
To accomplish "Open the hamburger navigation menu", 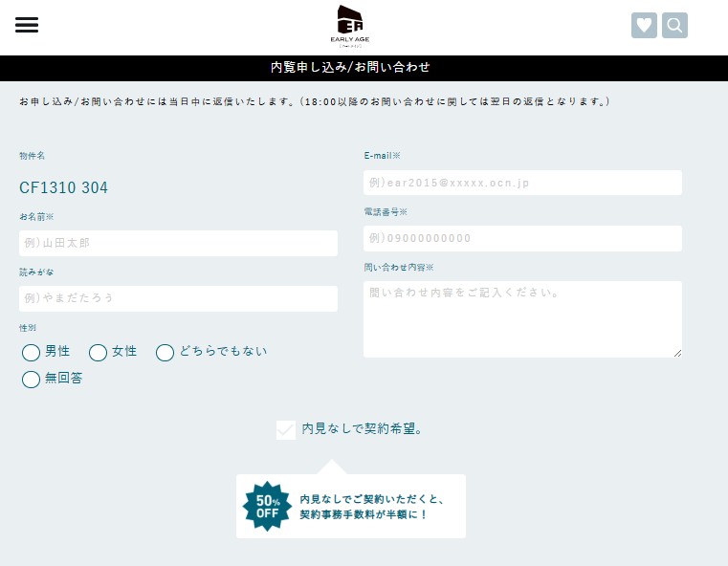I will click(27, 26).
